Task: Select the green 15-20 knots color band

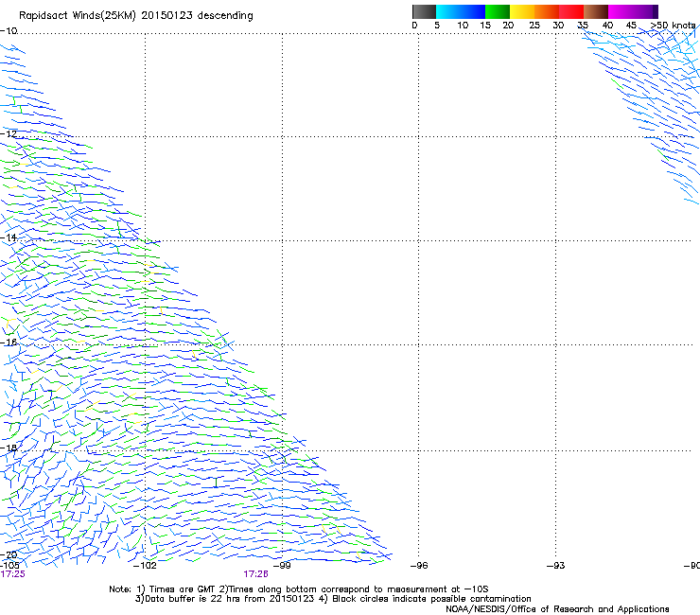Action: [498, 11]
